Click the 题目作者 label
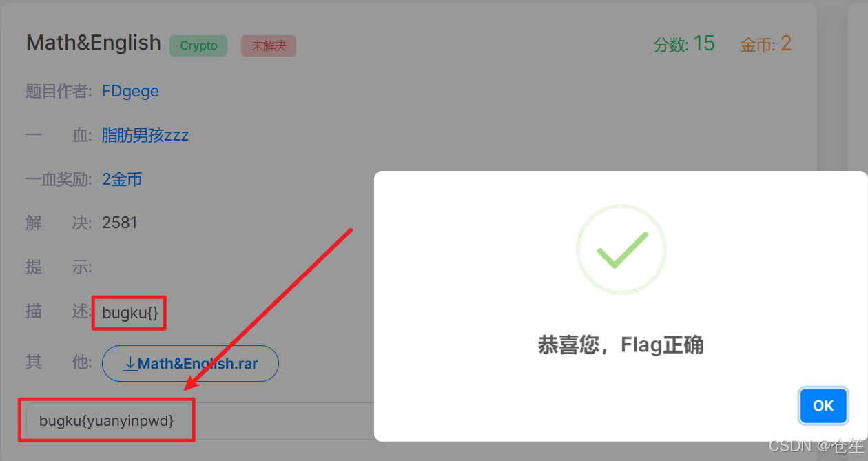 [x=59, y=91]
